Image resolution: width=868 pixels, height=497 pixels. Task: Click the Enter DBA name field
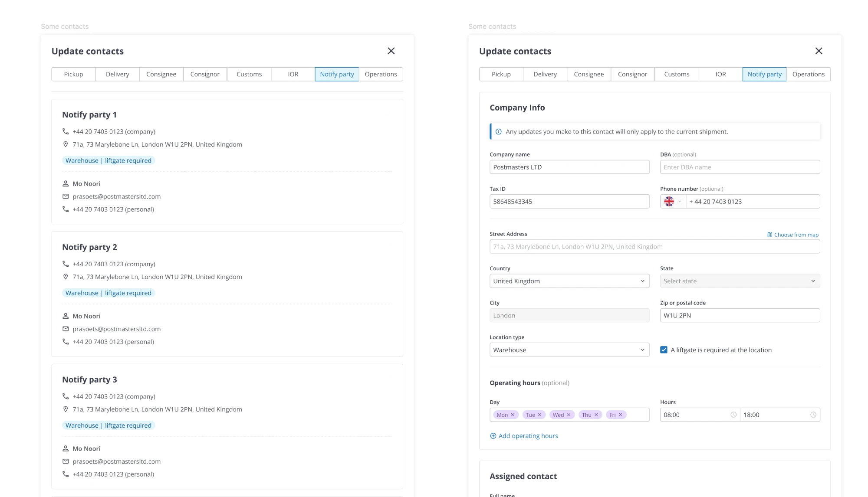point(740,167)
